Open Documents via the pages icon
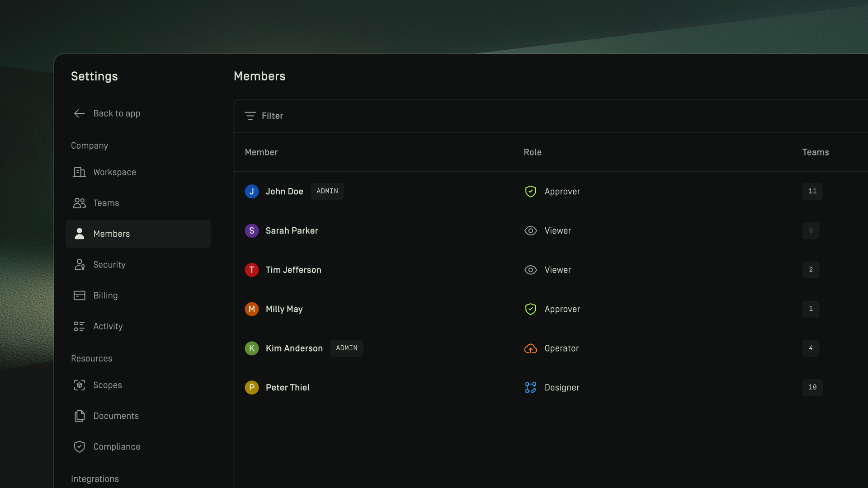Image resolution: width=868 pixels, height=488 pixels. (x=80, y=416)
